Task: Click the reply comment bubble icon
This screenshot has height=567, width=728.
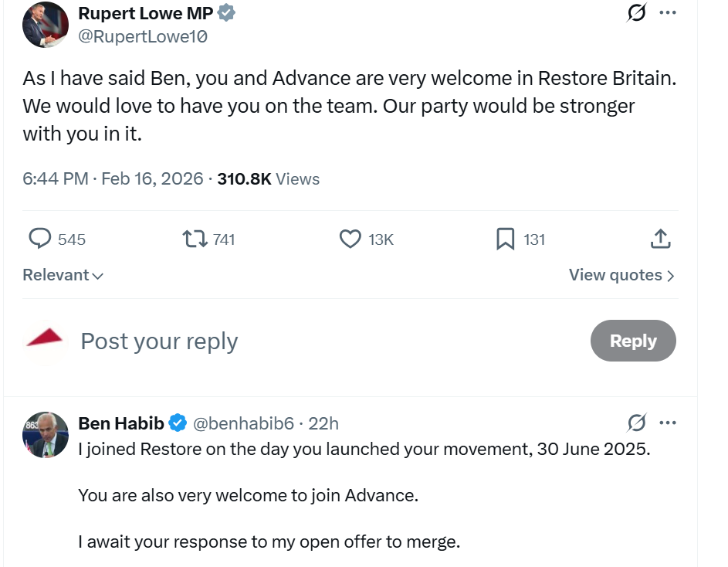Action: 40,239
